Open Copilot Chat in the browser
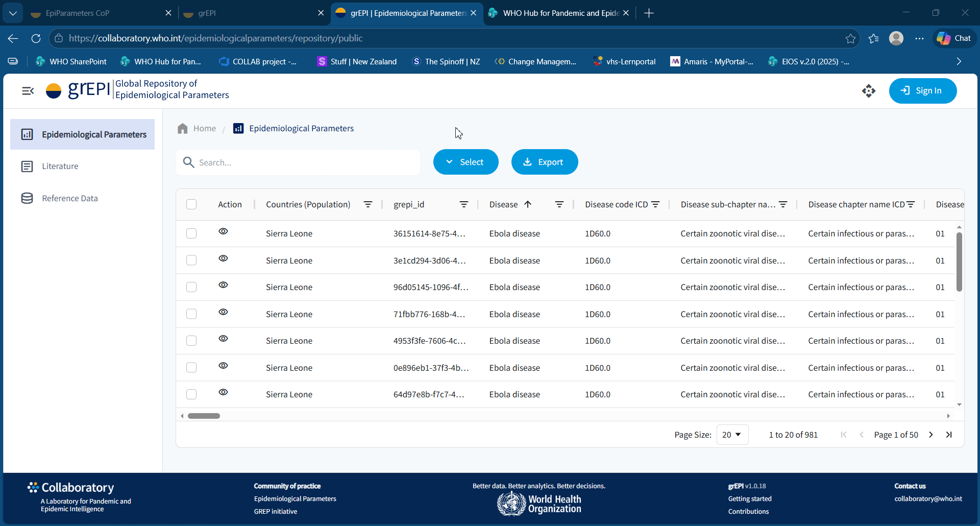 click(954, 38)
